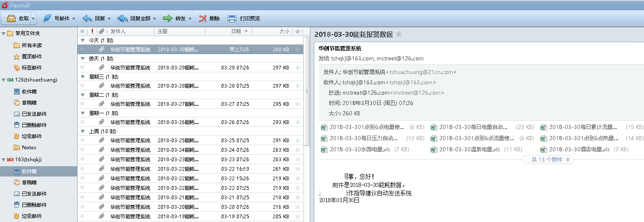Click the mail list vertical scrollbar
644x222 pixels.
pos(306,91)
